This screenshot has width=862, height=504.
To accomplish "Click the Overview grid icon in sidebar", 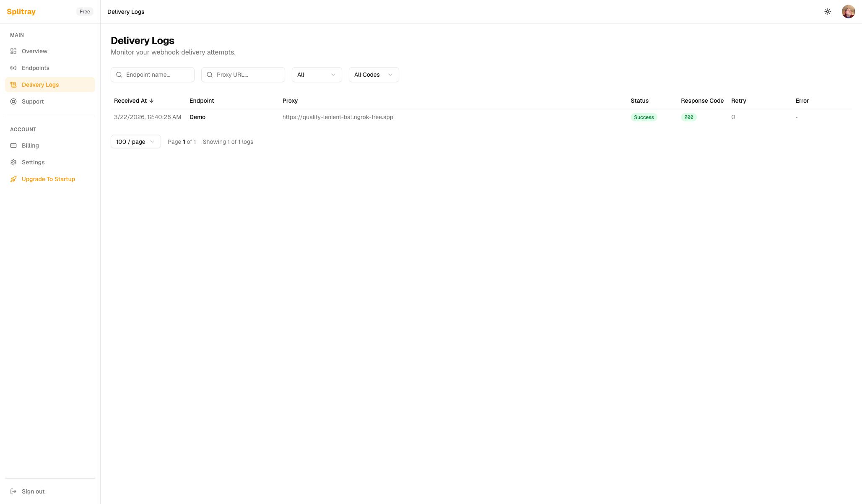I will coord(13,51).
